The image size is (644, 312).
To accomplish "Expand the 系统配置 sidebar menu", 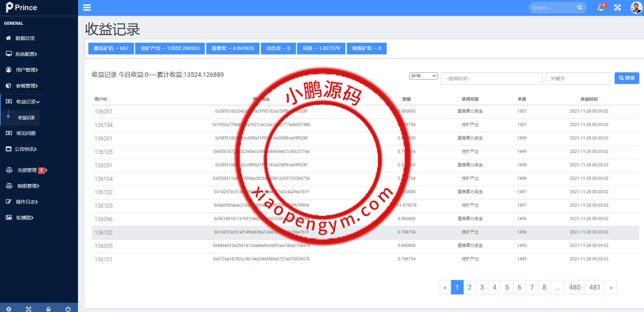I will pos(26,54).
